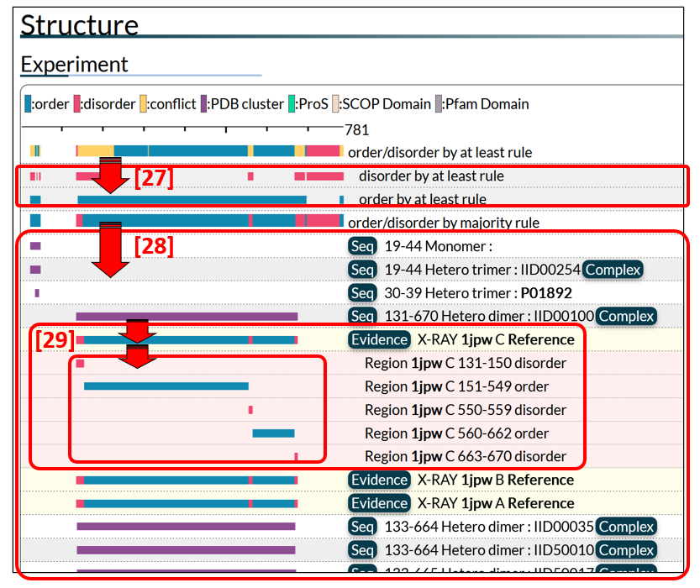Click the green ProS legend swatch
Screen dimensions: 700x588
292,104
